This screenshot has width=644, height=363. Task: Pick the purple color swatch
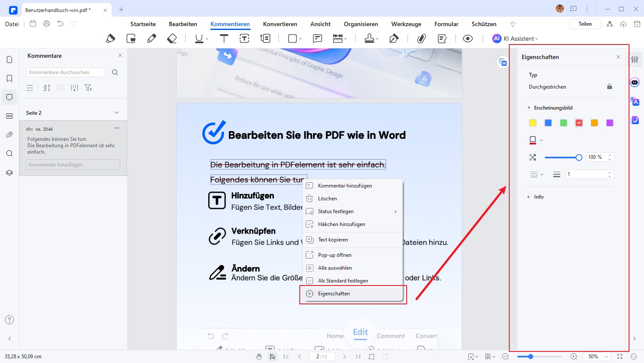(x=610, y=123)
